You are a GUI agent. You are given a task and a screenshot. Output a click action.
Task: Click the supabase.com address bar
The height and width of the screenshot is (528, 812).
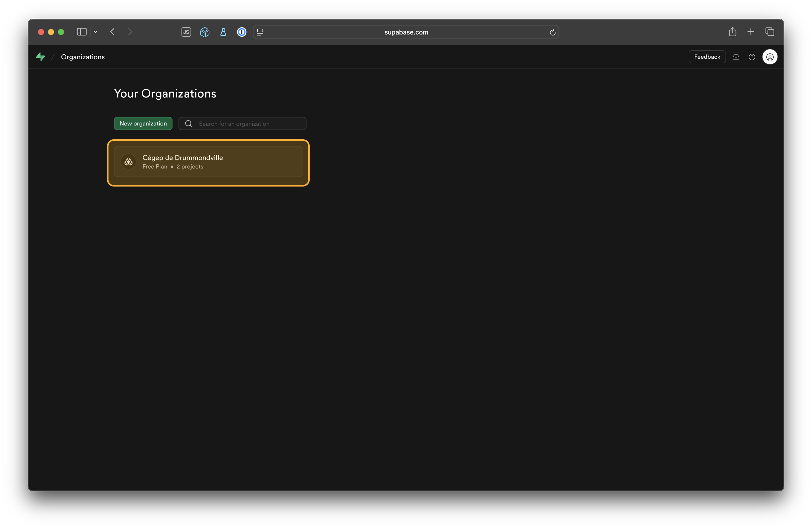pos(406,32)
